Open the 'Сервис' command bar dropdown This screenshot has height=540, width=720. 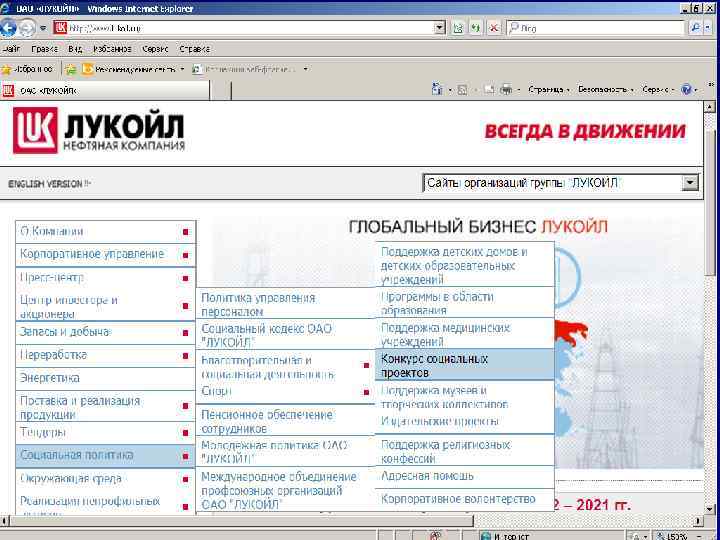click(658, 90)
